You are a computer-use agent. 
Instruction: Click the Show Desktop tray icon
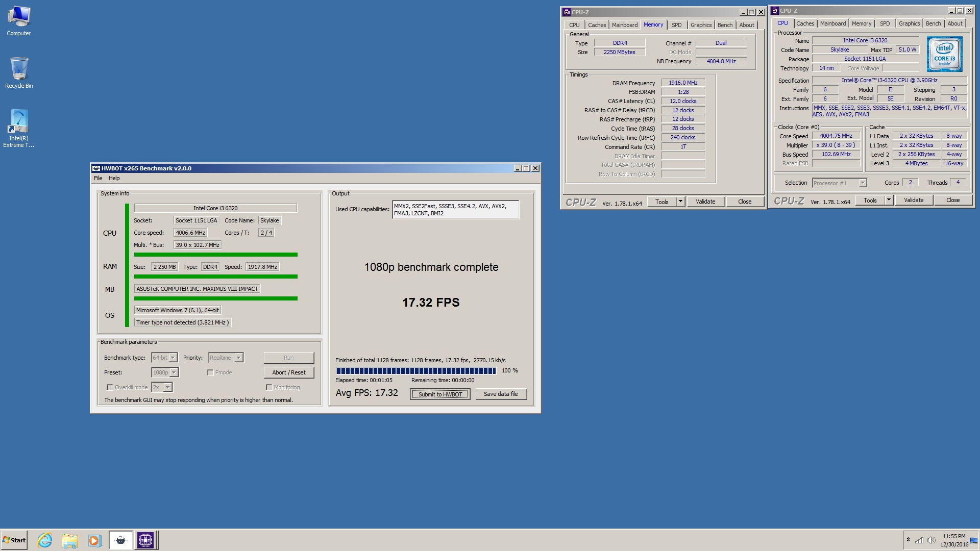(974, 540)
